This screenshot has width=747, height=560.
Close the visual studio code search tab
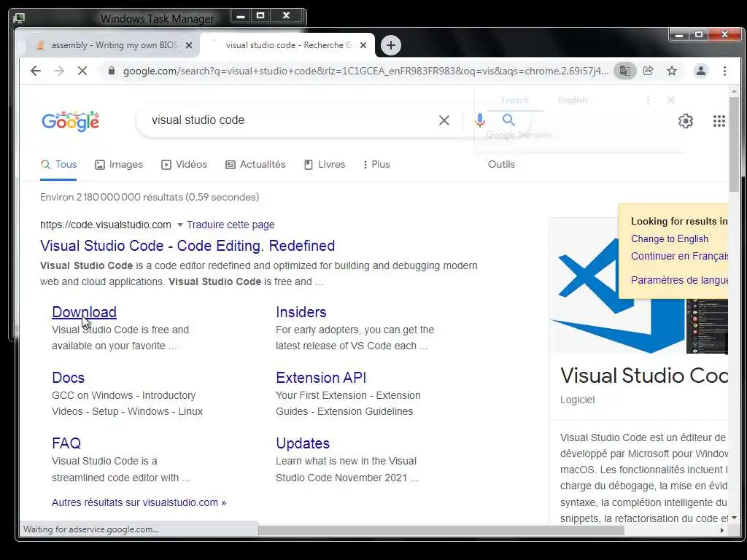[x=363, y=45]
